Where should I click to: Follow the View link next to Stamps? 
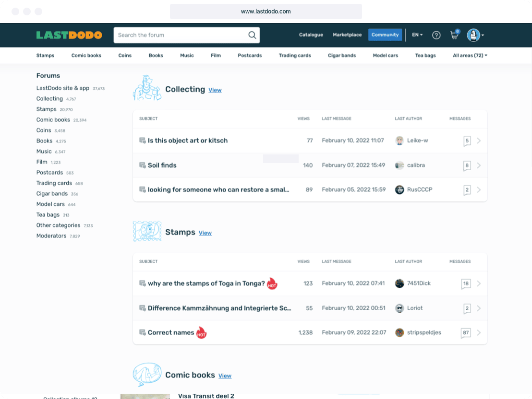point(205,233)
